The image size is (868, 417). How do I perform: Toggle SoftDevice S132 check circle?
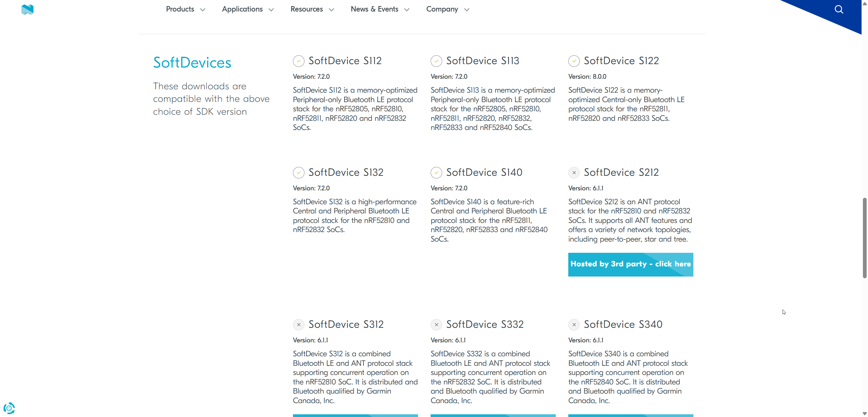(299, 173)
